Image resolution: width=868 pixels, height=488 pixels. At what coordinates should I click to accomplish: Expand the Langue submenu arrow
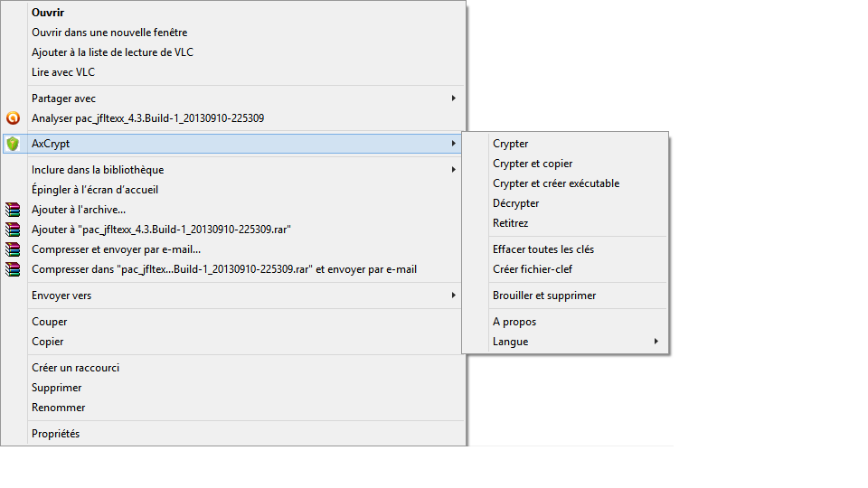(656, 342)
